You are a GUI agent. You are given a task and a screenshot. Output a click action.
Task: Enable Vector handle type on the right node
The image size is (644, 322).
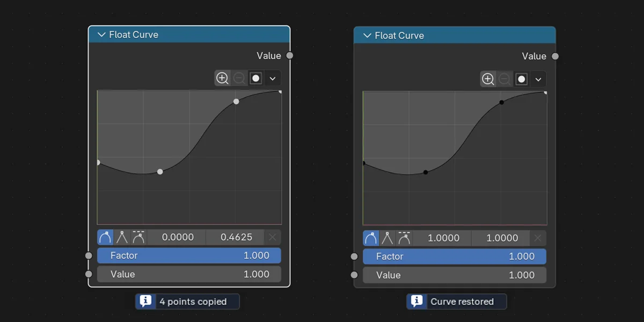click(387, 238)
